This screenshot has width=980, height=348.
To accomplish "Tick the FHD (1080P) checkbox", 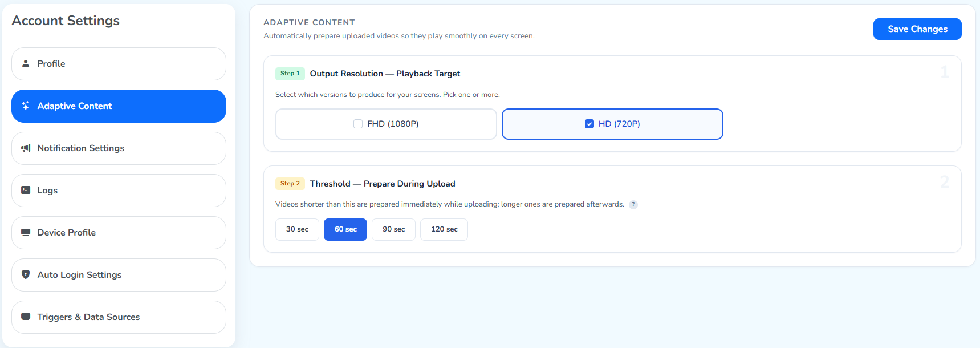I will pos(358,124).
